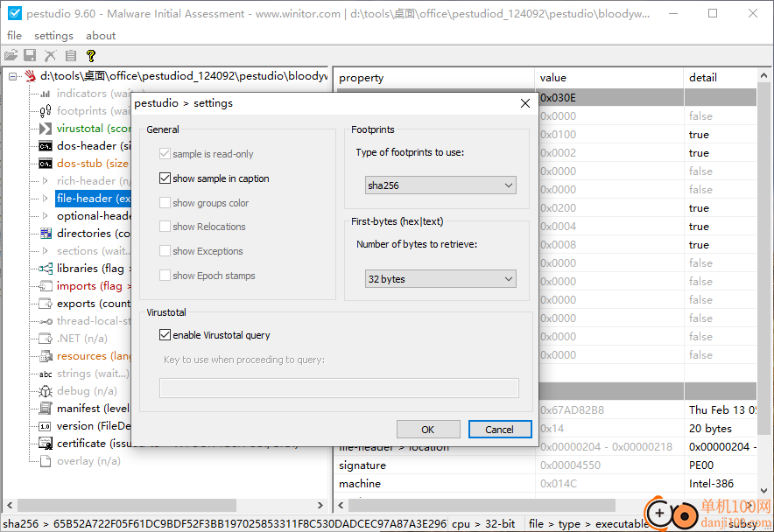
Task: Click the pestudio app icon in title bar
Action: point(15,13)
